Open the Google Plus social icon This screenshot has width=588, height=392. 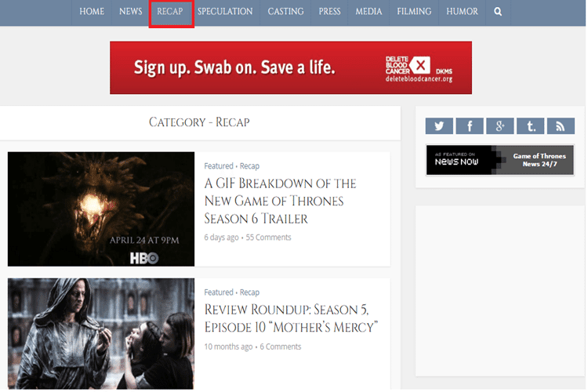pyautogui.click(x=500, y=126)
